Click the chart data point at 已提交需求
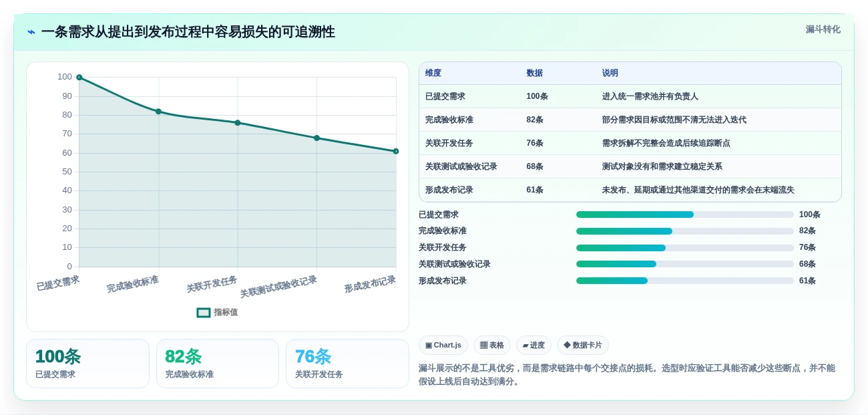Viewport: 868px width, 415px height. point(79,78)
